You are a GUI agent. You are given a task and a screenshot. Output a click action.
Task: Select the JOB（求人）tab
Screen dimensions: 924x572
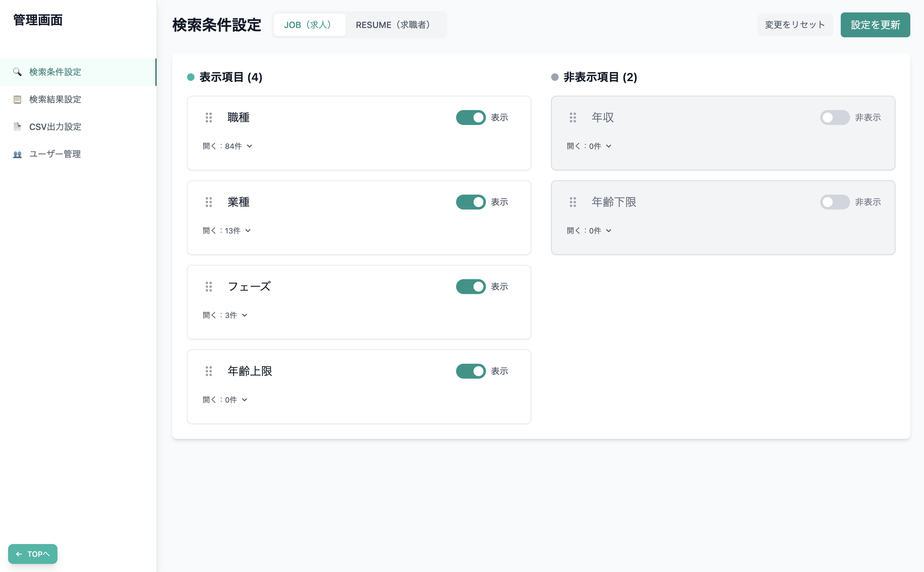click(310, 25)
